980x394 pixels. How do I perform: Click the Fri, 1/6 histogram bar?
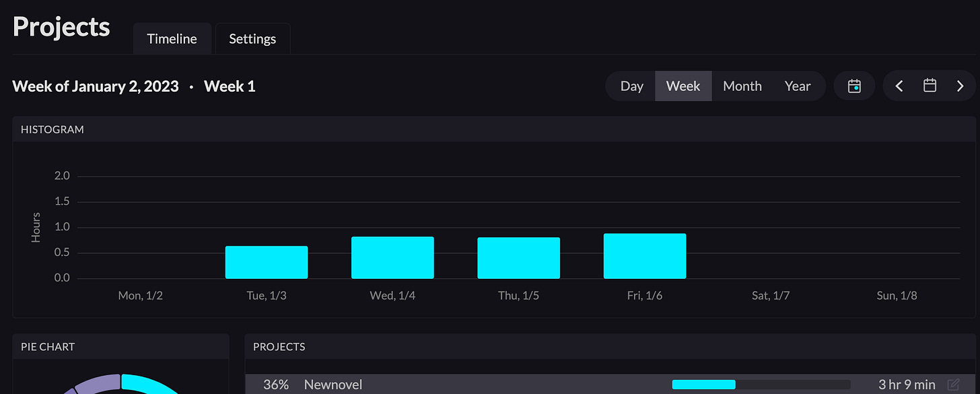click(x=645, y=256)
